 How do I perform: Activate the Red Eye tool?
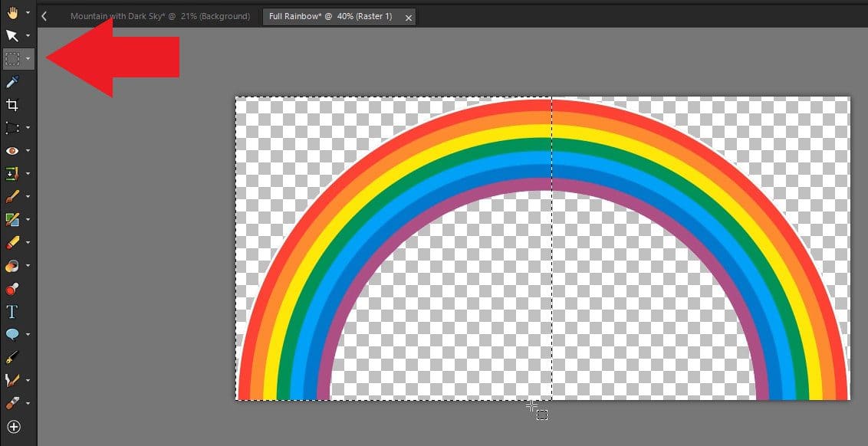12,150
